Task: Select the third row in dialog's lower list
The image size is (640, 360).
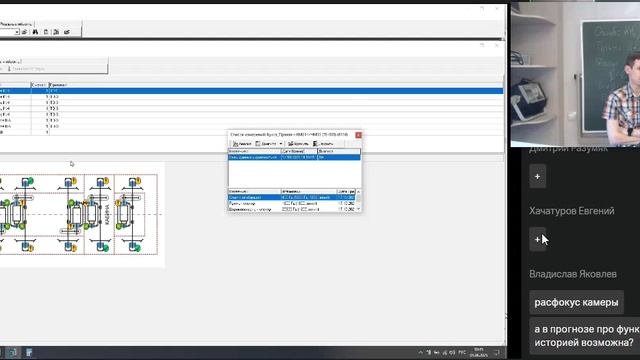Action: [292, 209]
